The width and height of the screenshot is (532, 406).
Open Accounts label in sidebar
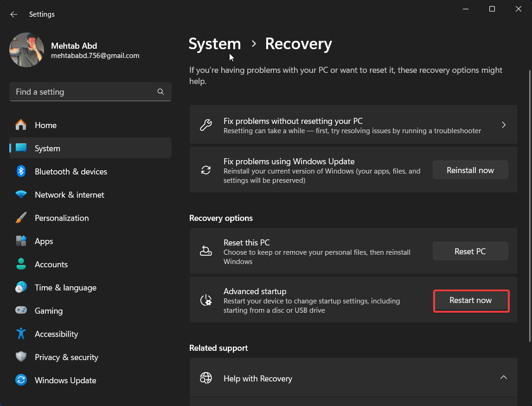51,264
